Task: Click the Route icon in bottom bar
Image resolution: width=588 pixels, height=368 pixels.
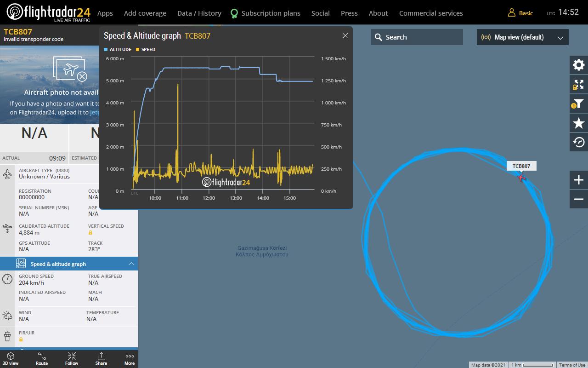Action: click(x=42, y=359)
